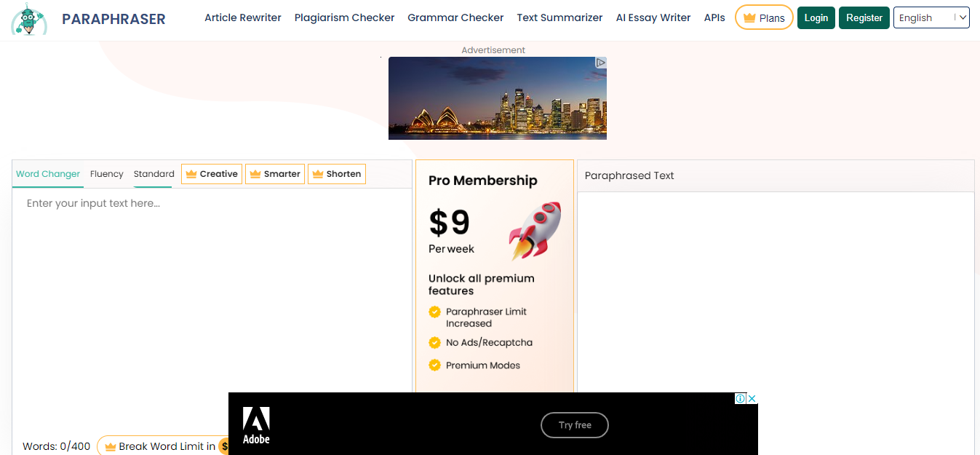Click the Adobe logo in the bottom ad
Screen dimensions: 980x455
coord(256,425)
